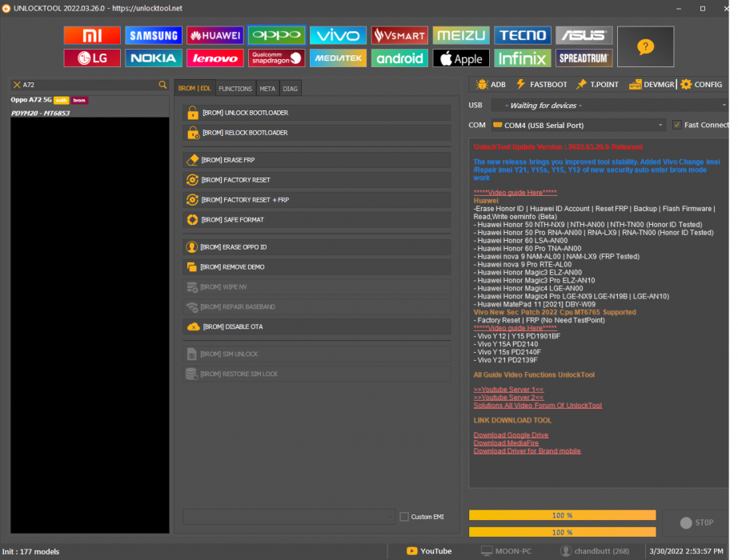This screenshot has height=560, width=738.
Task: Clear the A72 search with the X icon
Action: (x=17, y=85)
